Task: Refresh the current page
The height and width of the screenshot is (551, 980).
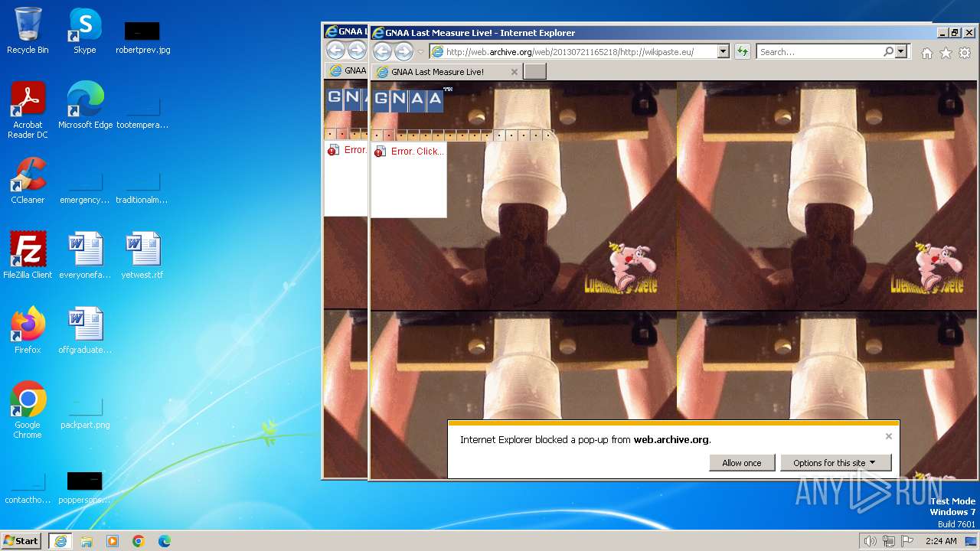Action: (x=742, y=52)
